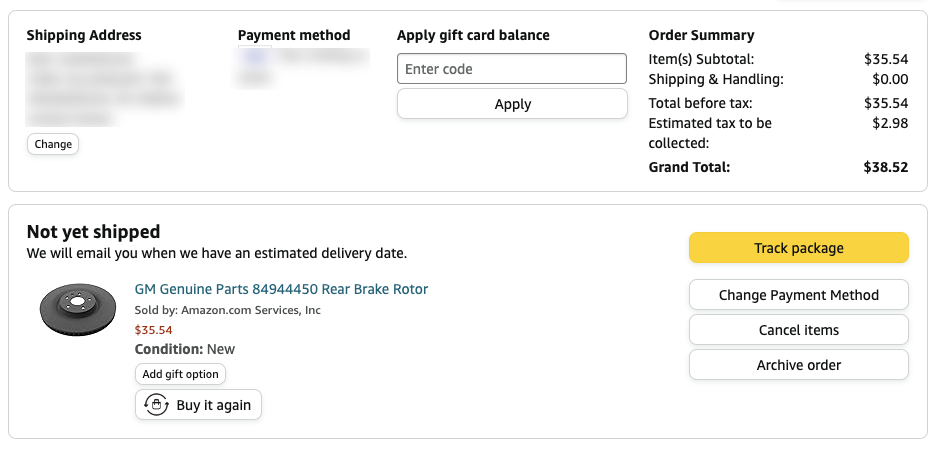The width and height of the screenshot is (936, 453).
Task: Focus the gift card Enter code field
Action: pos(512,69)
